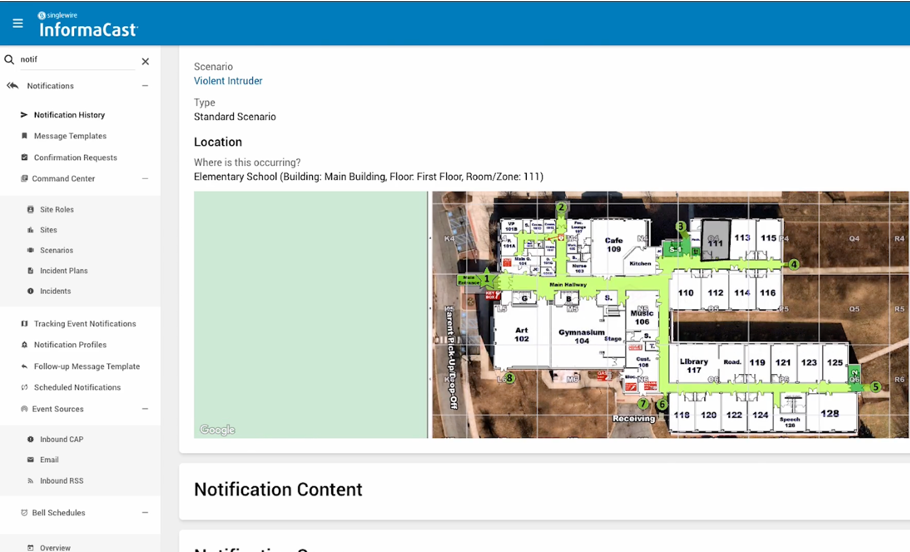
Task: Click highlighted room 111 on the map
Action: 714,241
